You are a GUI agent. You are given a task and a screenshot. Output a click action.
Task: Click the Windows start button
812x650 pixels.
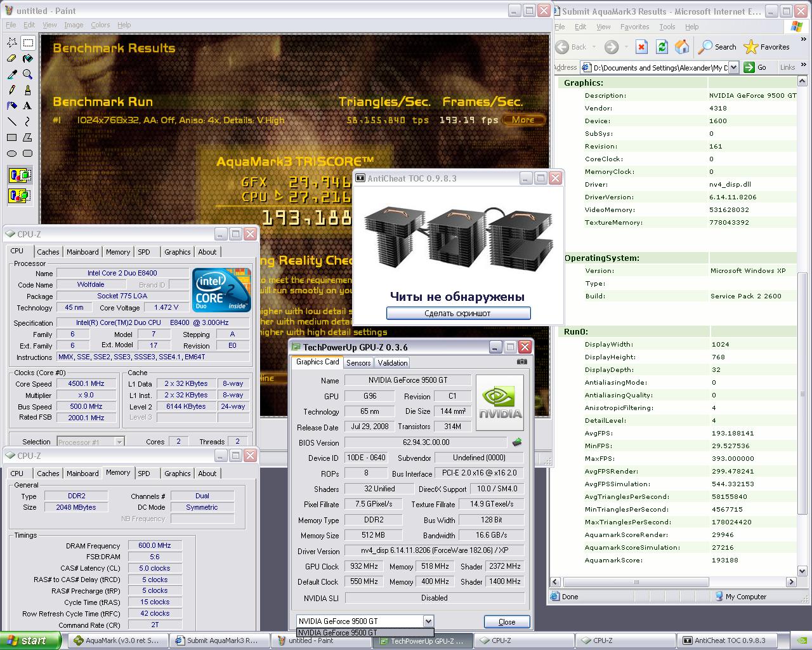pos(31,640)
